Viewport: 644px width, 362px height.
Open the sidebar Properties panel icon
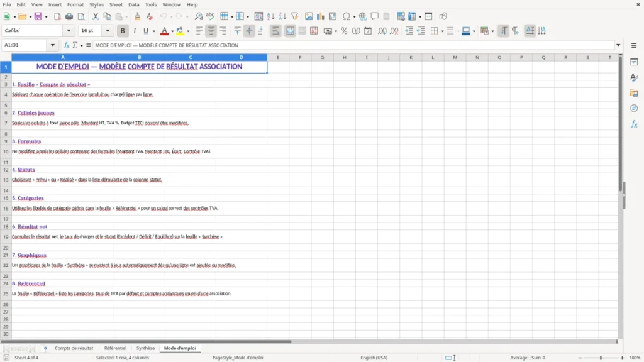[x=634, y=62]
